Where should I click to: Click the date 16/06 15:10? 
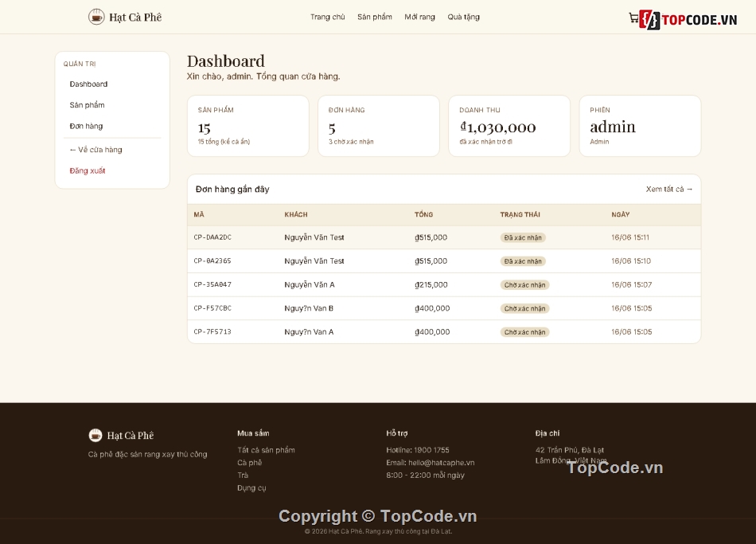click(630, 261)
